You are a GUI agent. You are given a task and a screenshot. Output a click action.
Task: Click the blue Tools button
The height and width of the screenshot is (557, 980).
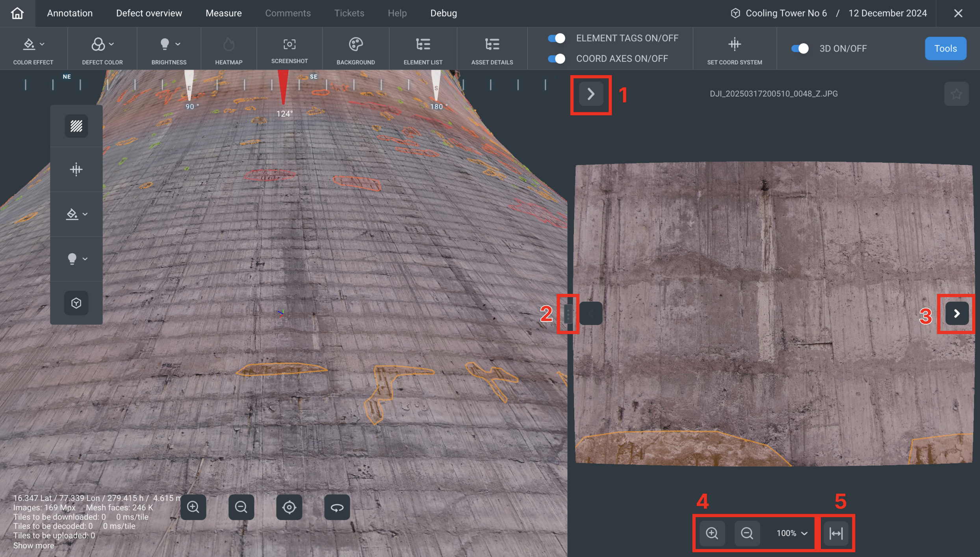(x=945, y=48)
